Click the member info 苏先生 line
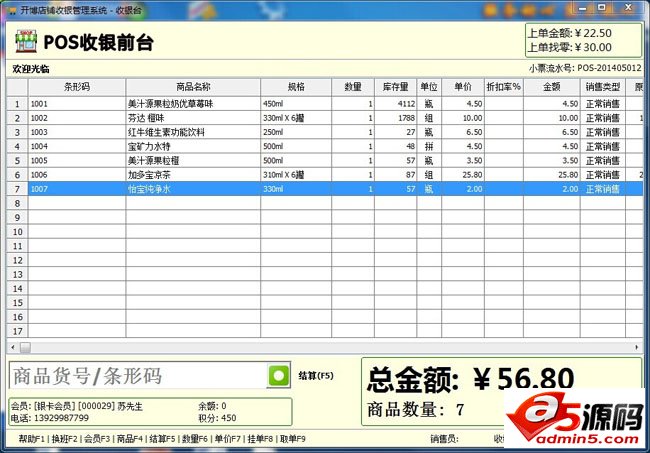 point(77,406)
